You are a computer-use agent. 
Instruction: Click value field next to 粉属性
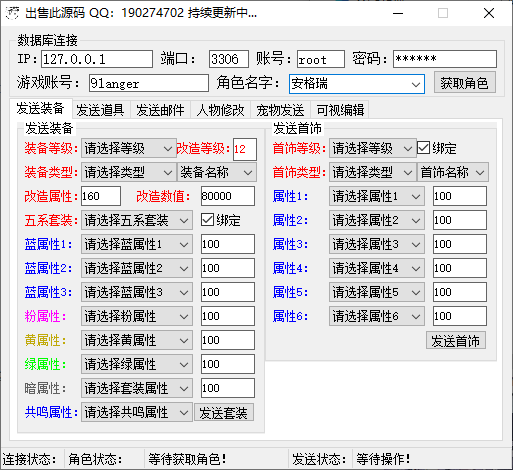[x=228, y=316]
